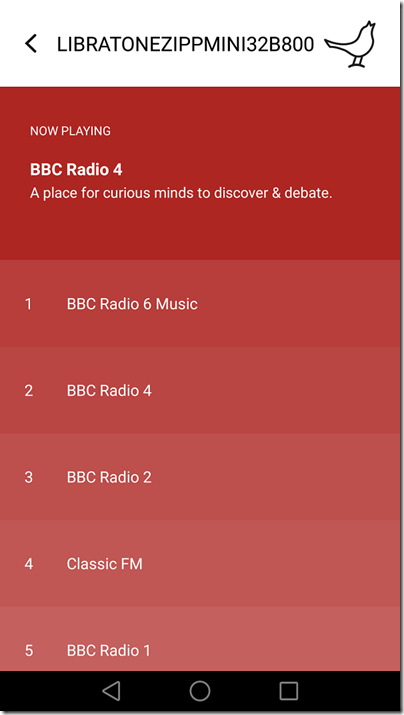Tap the curious minds station description

[181, 193]
